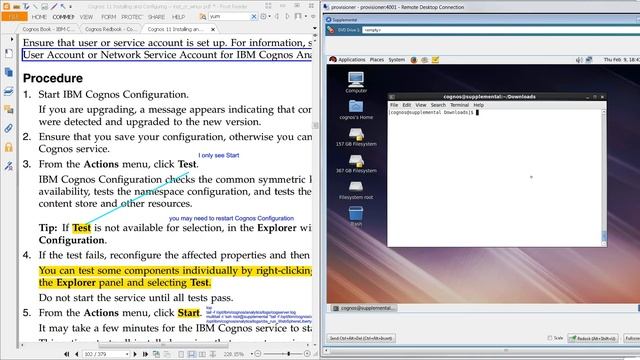The image size is (640, 360).
Task: Jump to the last page button
Action: tap(145, 354)
